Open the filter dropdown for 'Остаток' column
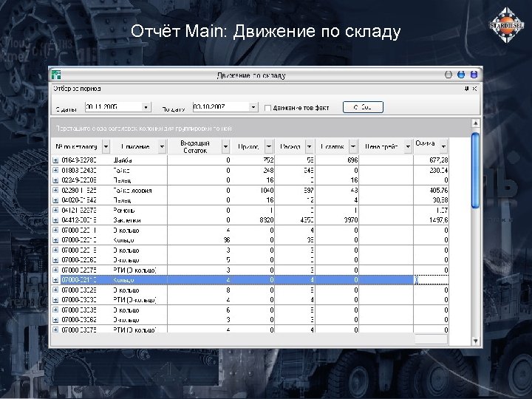The width and height of the screenshot is (532, 399). tap(353, 147)
